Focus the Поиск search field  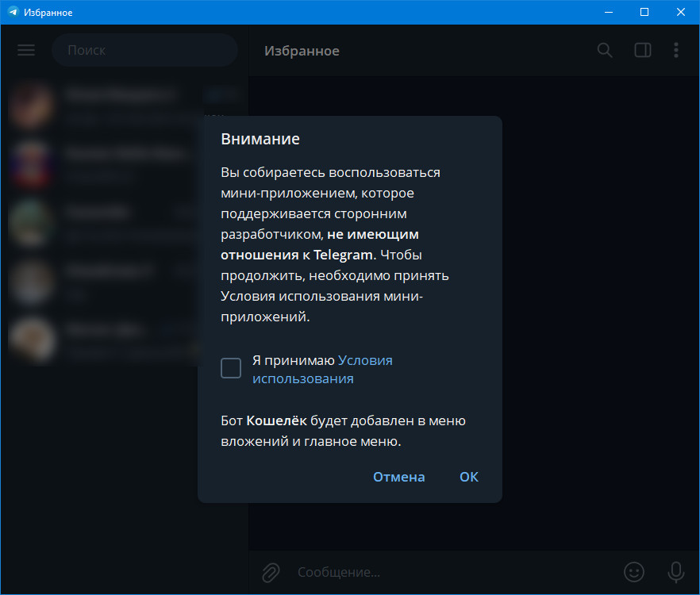(x=144, y=50)
